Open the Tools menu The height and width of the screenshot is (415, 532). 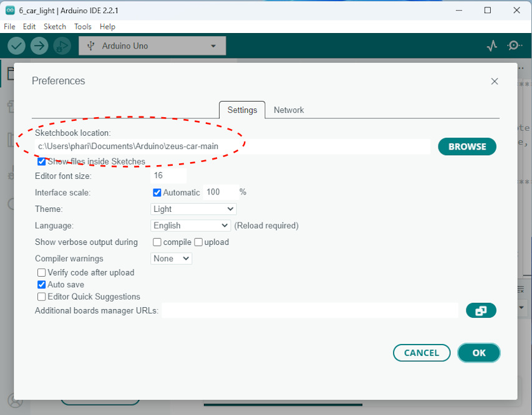(83, 26)
